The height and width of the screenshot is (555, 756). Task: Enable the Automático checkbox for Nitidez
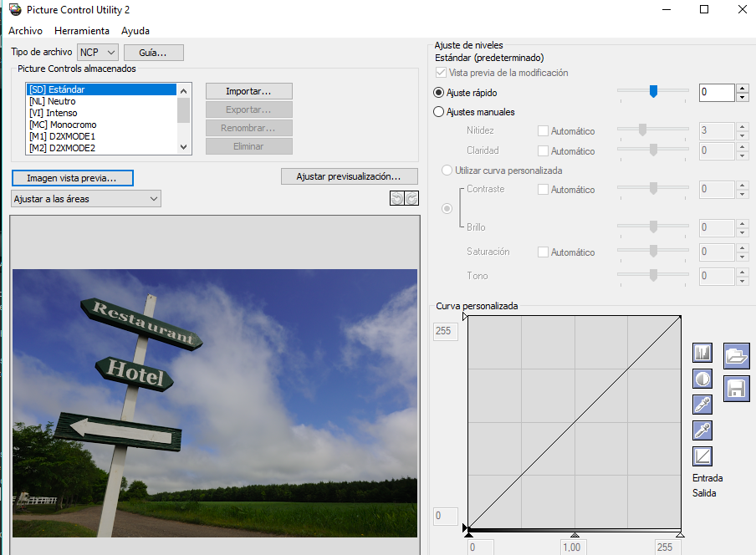[x=543, y=131]
